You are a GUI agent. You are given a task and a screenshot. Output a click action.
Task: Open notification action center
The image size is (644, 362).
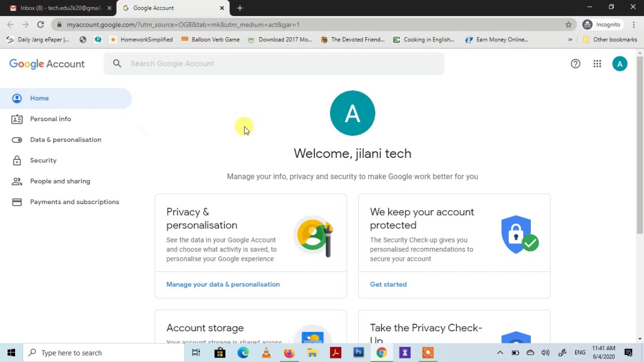pos(628,353)
